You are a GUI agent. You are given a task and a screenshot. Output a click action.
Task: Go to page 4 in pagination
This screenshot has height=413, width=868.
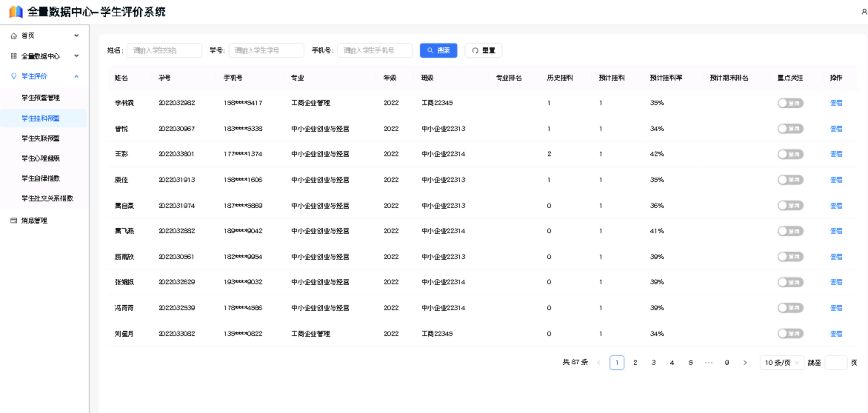tap(672, 363)
